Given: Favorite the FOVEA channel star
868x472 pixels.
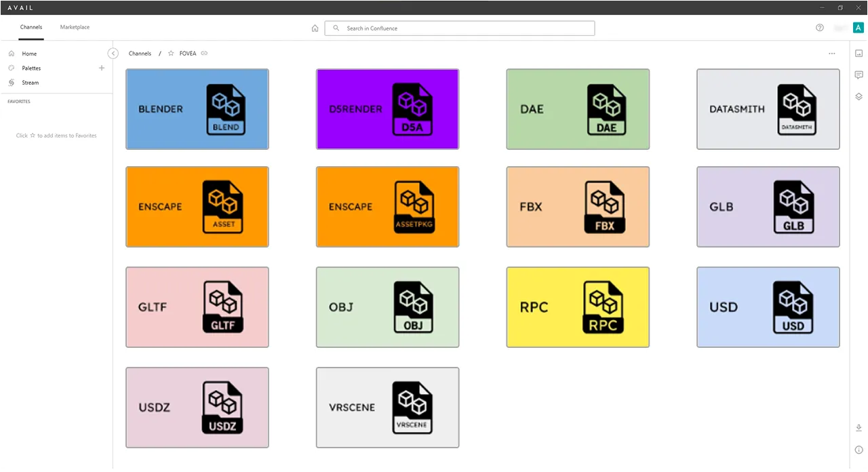Looking at the screenshot, I should (171, 54).
